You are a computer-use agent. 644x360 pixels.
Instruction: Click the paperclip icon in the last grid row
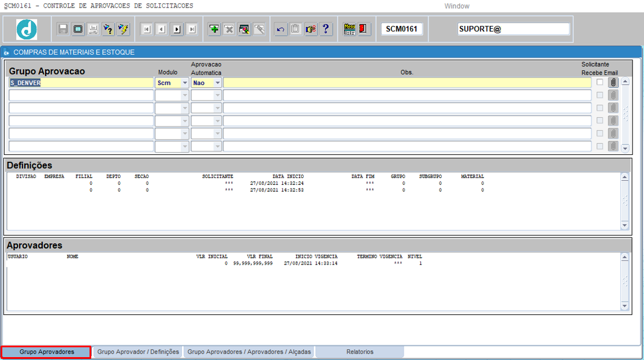pyautogui.click(x=613, y=146)
